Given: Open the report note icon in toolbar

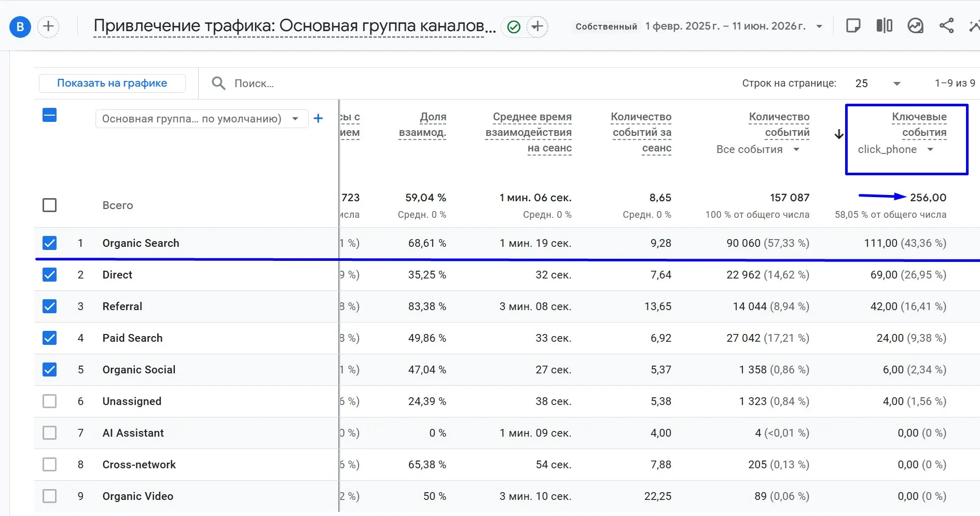Looking at the screenshot, I should [x=853, y=26].
